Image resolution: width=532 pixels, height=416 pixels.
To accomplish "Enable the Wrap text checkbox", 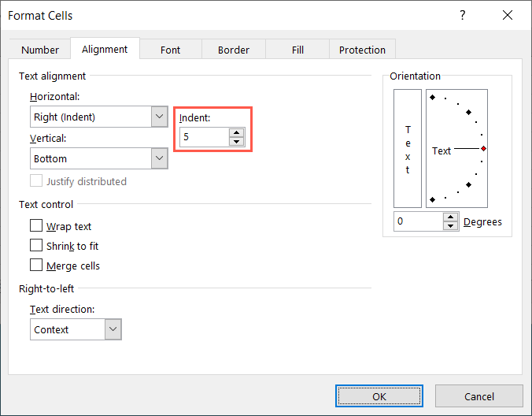I will coord(36,225).
